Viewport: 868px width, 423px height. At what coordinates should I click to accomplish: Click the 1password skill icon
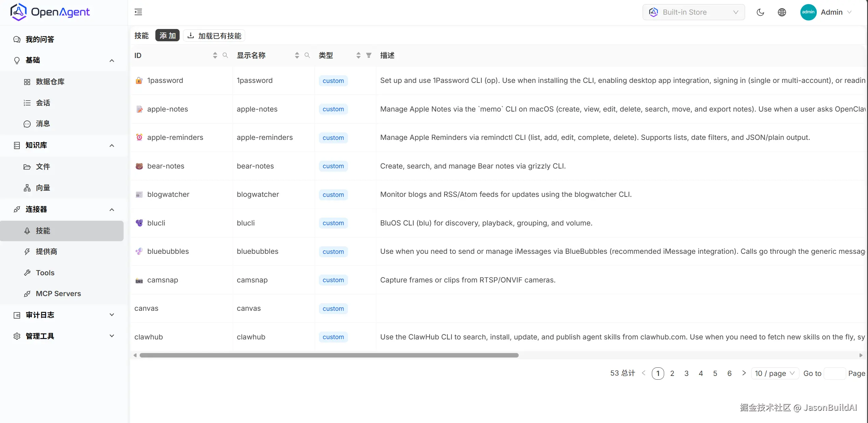coord(139,81)
